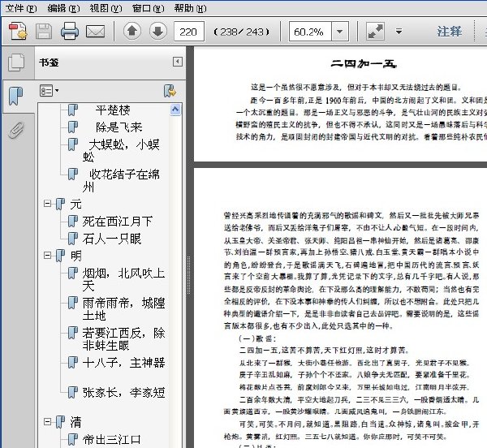Click bookmark icon beside 平楚楼
The image size is (487, 448).
tap(73, 110)
